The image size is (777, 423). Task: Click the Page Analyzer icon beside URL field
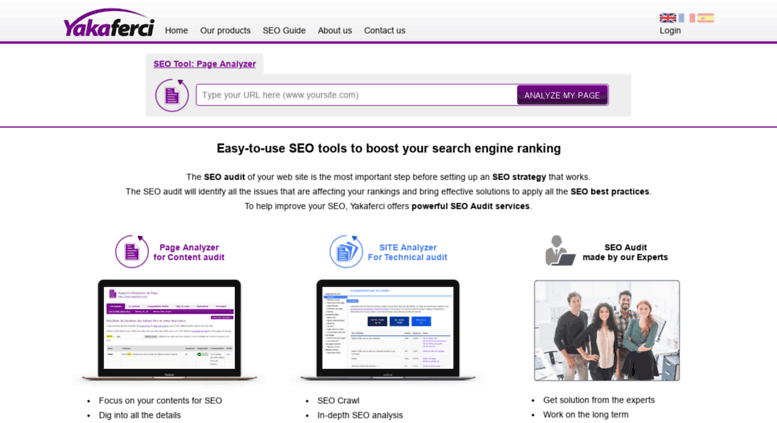click(171, 95)
